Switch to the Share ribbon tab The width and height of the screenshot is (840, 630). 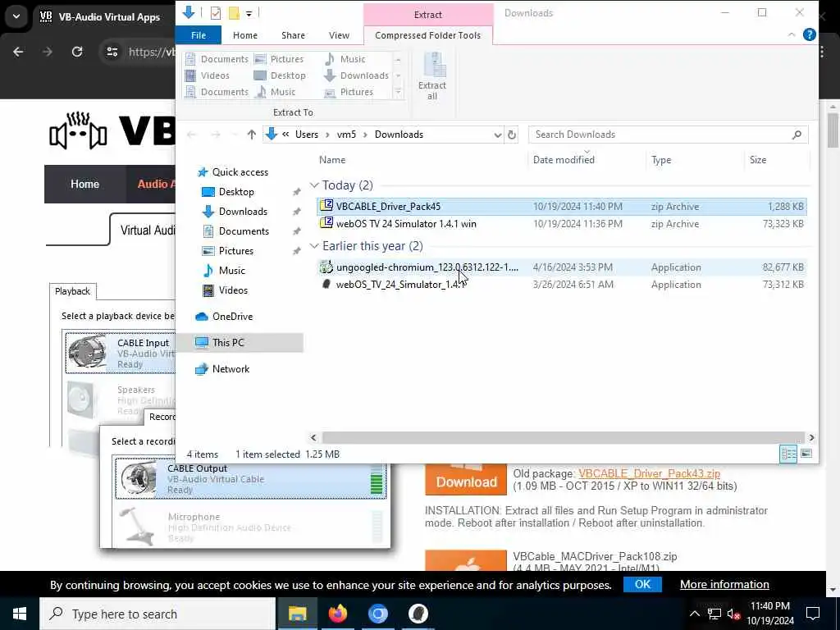[x=293, y=35]
